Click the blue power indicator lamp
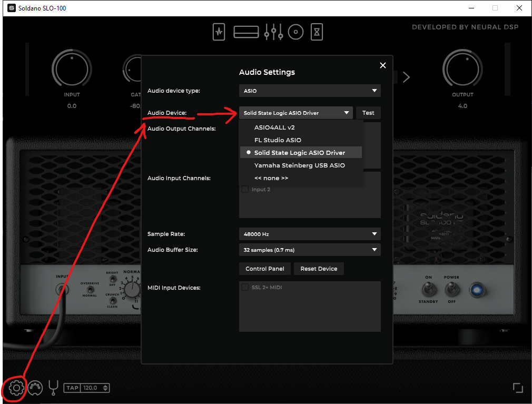The image size is (532, 404). tap(476, 290)
